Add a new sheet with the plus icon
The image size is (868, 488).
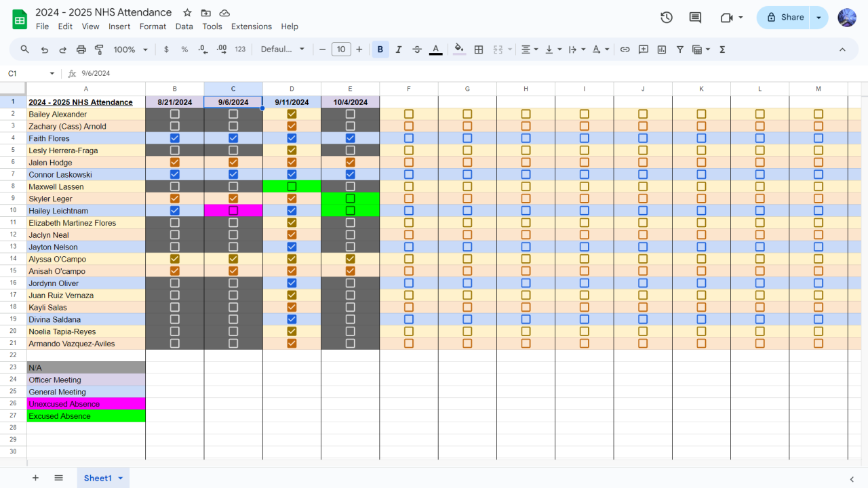[x=35, y=478]
